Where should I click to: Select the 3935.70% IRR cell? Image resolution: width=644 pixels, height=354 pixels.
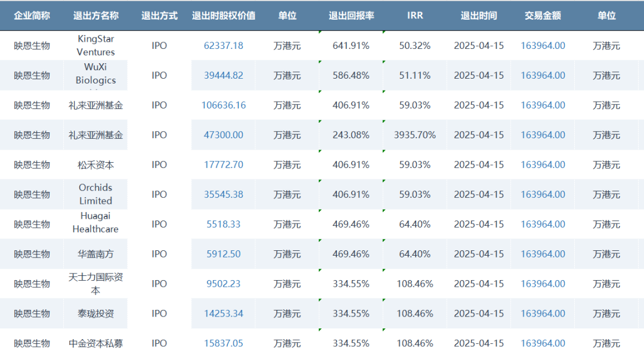[x=415, y=135]
